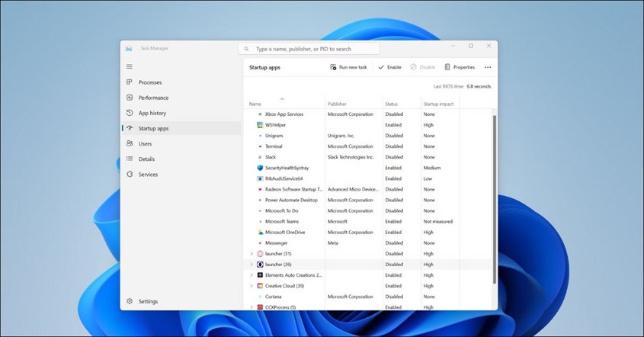The width and height of the screenshot is (644, 337).
Task: Click the RtkAudUService64 icon
Action: pos(260,178)
